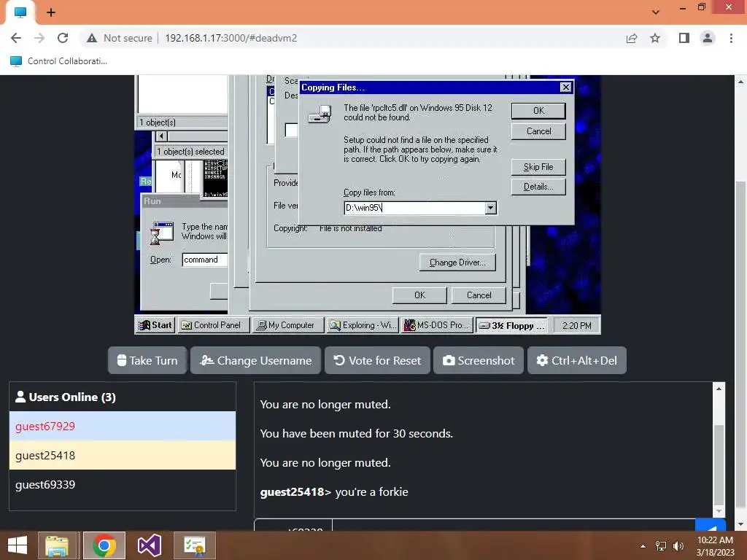The image size is (747, 560).
Task: Switch to Control Panel taskbar item
Action: coord(214,325)
